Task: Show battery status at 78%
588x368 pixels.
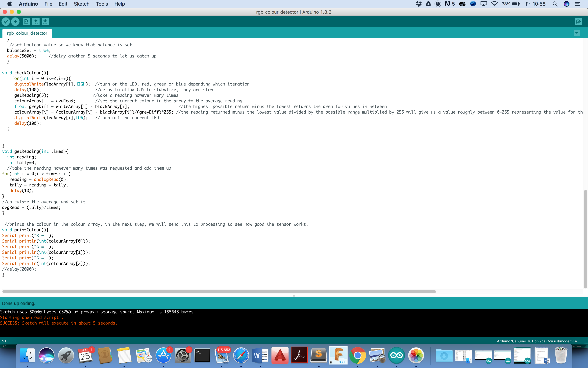Action: 510,4
